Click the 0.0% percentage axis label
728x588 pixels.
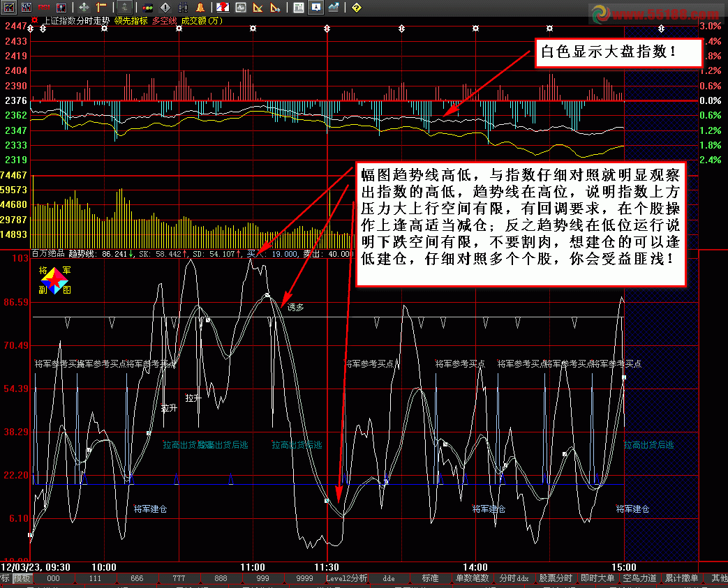pyautogui.click(x=711, y=100)
